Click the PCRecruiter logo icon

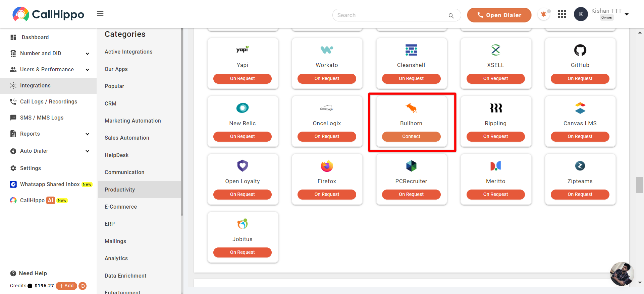point(411,166)
